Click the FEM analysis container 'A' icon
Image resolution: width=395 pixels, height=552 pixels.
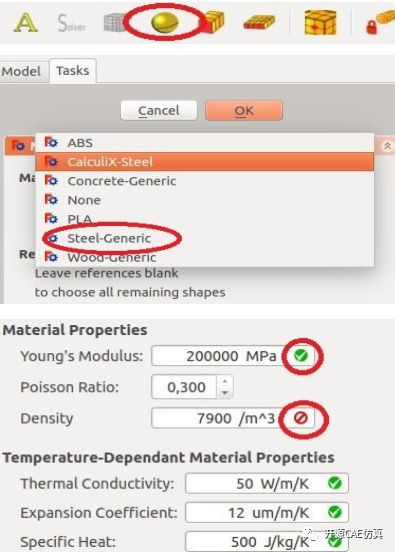26,23
